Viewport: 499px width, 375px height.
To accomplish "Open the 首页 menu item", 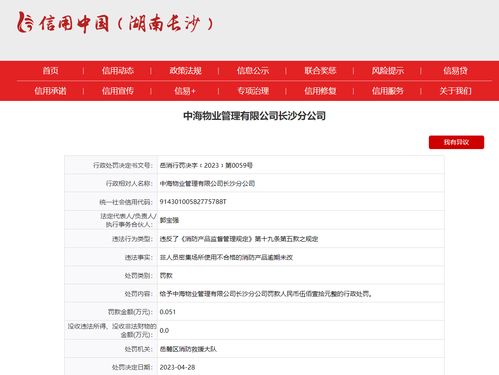I will 50,71.
